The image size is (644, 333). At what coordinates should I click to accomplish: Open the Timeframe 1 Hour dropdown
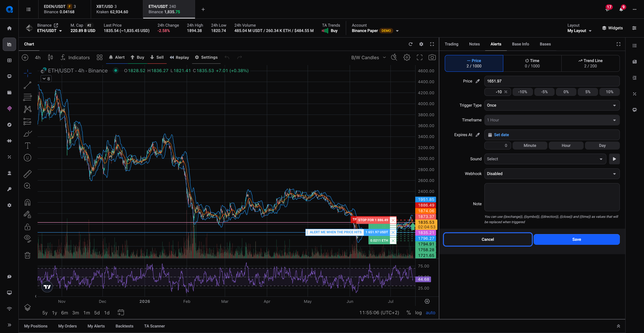552,120
